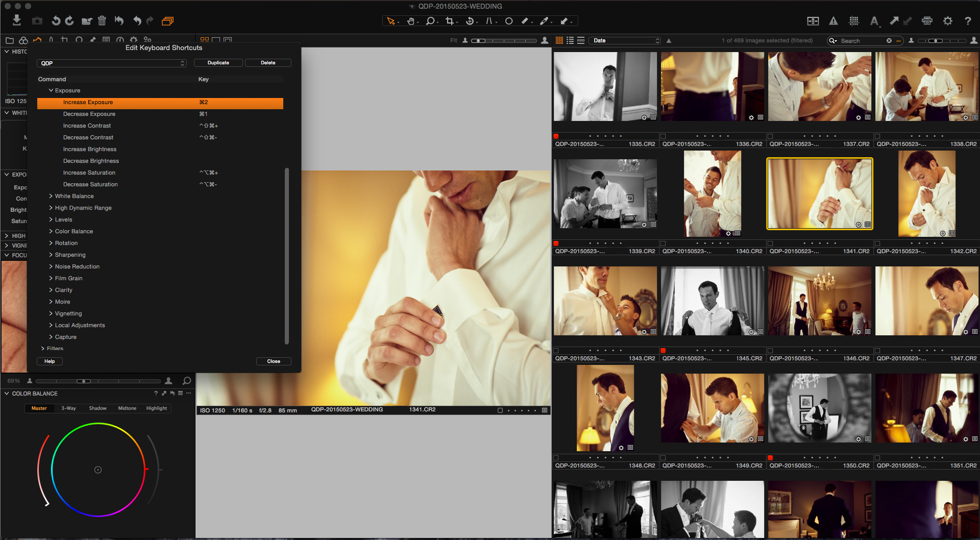
Task: Toggle color tag box for 1345.CR2
Action: coord(663,351)
